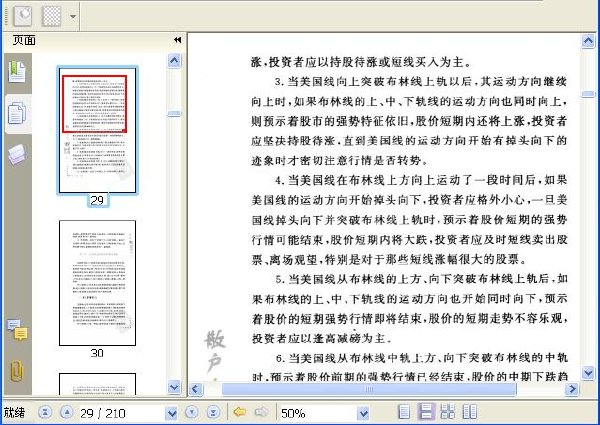The height and width of the screenshot is (425, 600).
Task: Open the Bookmarks panel icon
Action: click(x=17, y=72)
